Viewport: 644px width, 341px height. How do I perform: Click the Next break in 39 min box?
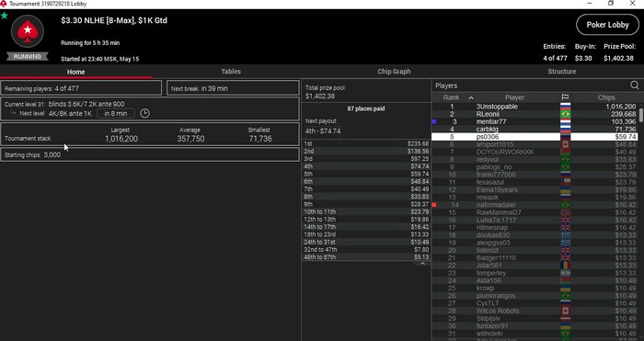(233, 88)
